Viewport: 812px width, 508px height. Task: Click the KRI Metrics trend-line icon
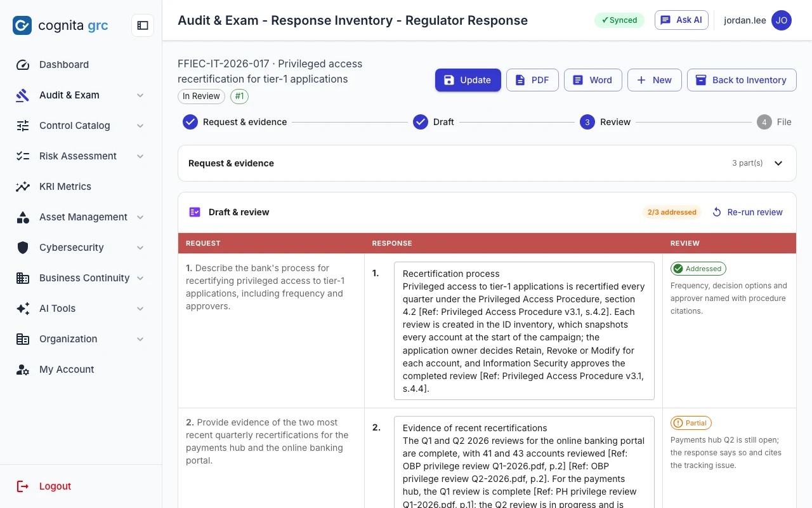point(23,187)
